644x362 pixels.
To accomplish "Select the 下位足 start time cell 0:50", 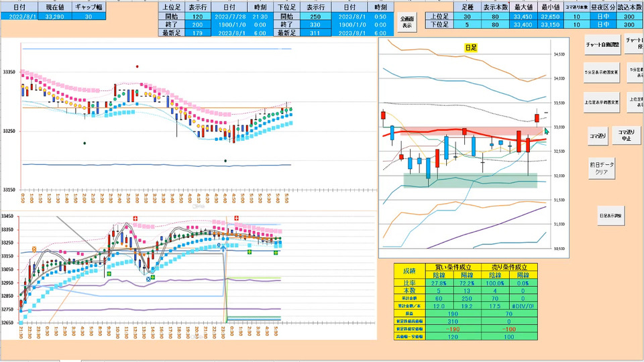I will (380, 17).
